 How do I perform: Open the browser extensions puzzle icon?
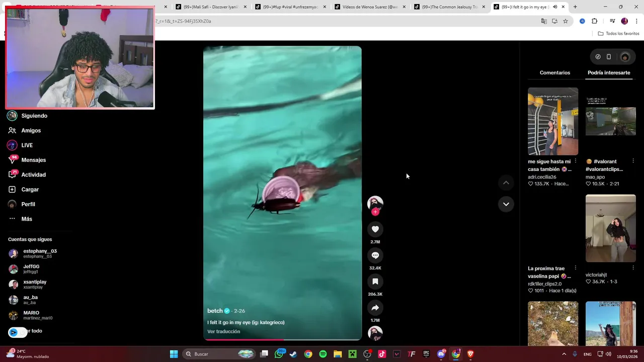595,21
